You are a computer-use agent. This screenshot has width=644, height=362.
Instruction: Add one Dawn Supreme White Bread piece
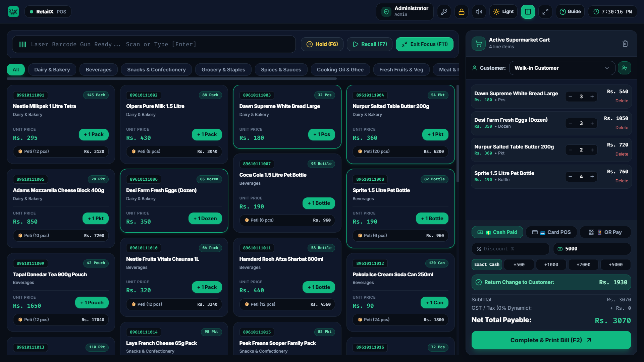[x=322, y=135]
